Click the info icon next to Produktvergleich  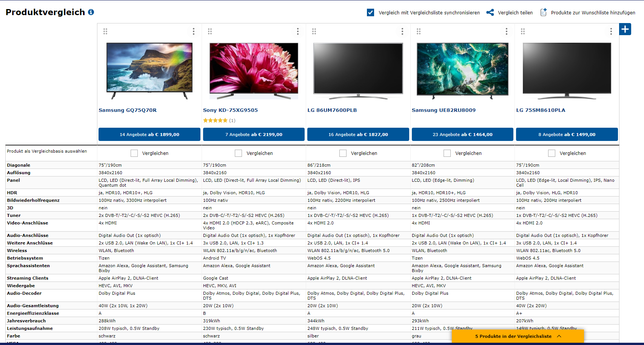pyautogui.click(x=91, y=12)
